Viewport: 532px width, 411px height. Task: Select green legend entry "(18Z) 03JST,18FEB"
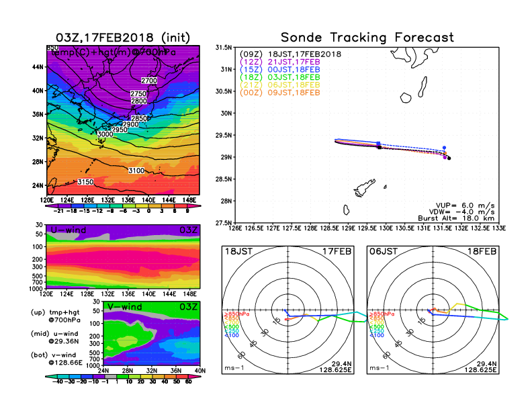pyautogui.click(x=280, y=78)
